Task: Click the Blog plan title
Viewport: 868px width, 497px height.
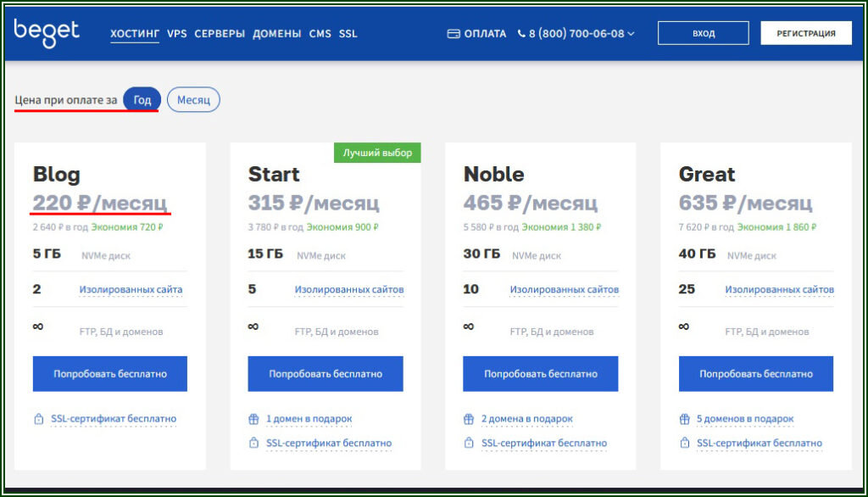Action: pos(57,175)
